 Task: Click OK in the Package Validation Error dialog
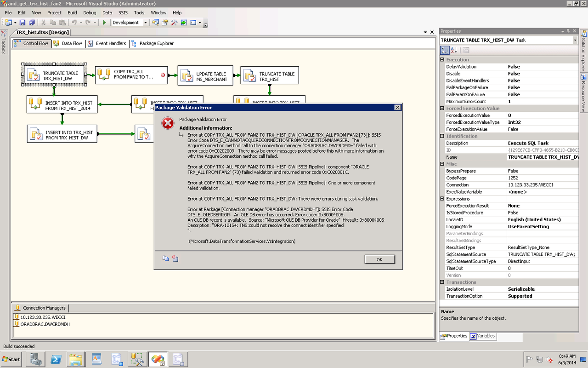[x=379, y=260]
